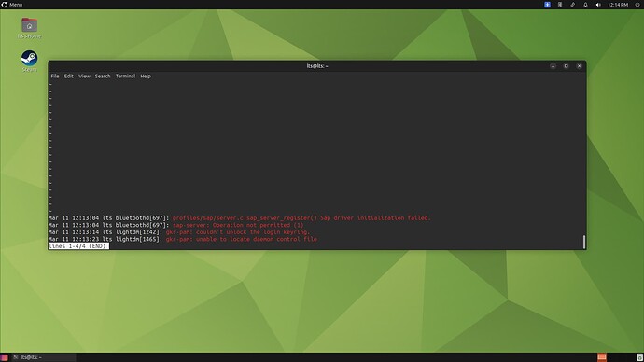This screenshot has width=644, height=362.
Task: Click the 'couldn't unlock the login keyring' line
Action: [x=179, y=232]
